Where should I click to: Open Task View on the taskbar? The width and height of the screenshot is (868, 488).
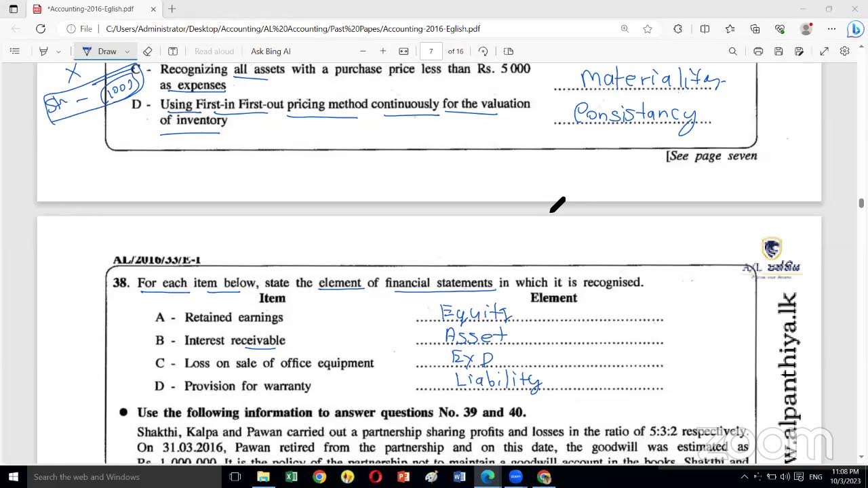pos(235,477)
